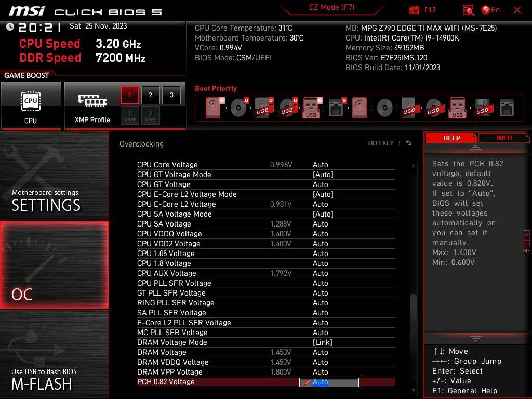Click the help panel bottom handle
The width and height of the screenshot is (532, 399).
click(x=476, y=338)
